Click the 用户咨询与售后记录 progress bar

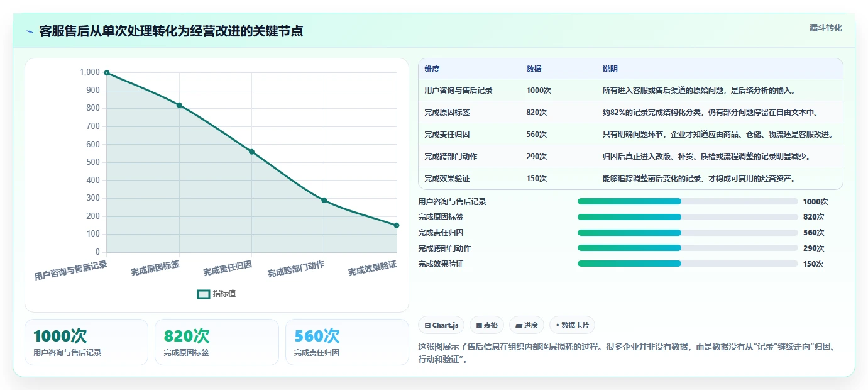coord(688,201)
